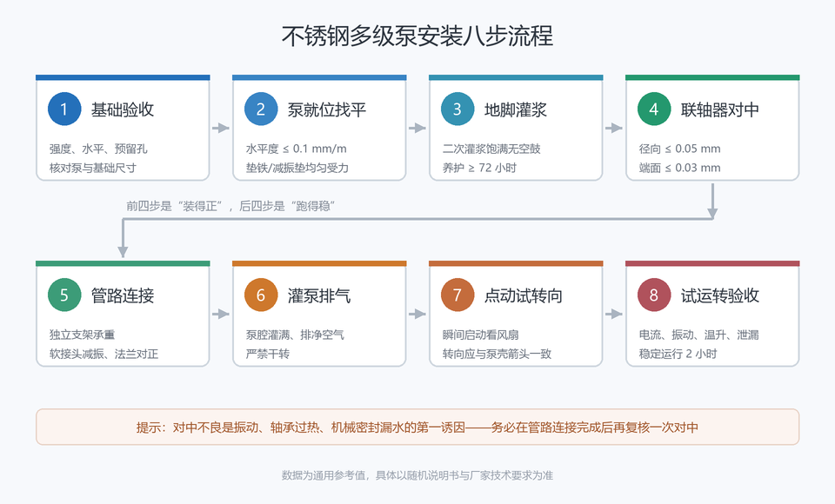This screenshot has height=504, width=835.
Task: Click the line 垫铁/减振垫均匀受力
Action: [297, 168]
